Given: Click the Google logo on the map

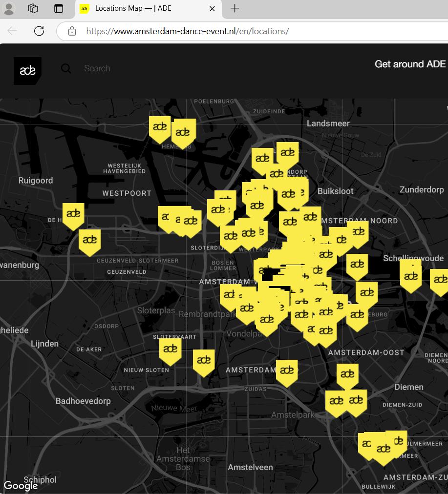Looking at the screenshot, I should [21, 486].
